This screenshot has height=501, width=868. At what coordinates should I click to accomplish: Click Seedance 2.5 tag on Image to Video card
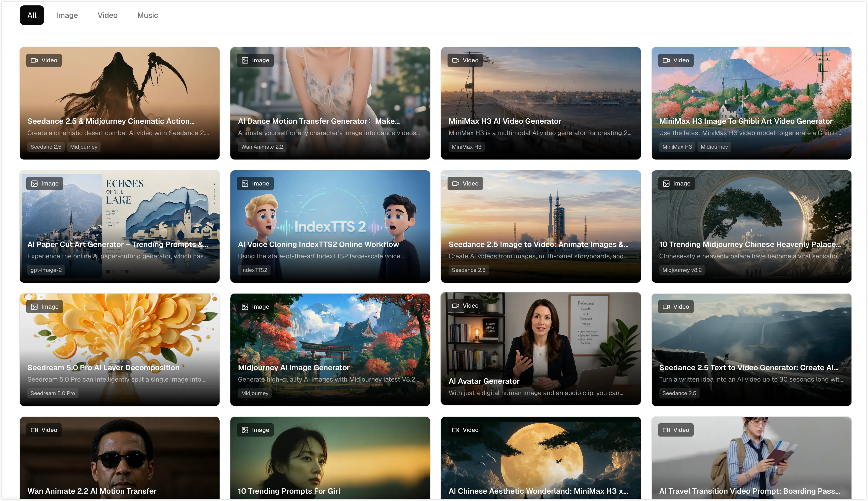pyautogui.click(x=468, y=270)
